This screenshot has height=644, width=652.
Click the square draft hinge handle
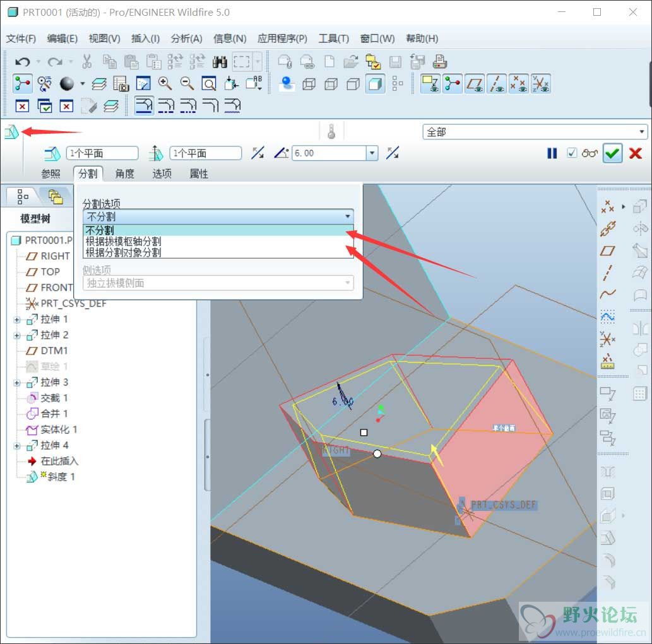(x=364, y=433)
